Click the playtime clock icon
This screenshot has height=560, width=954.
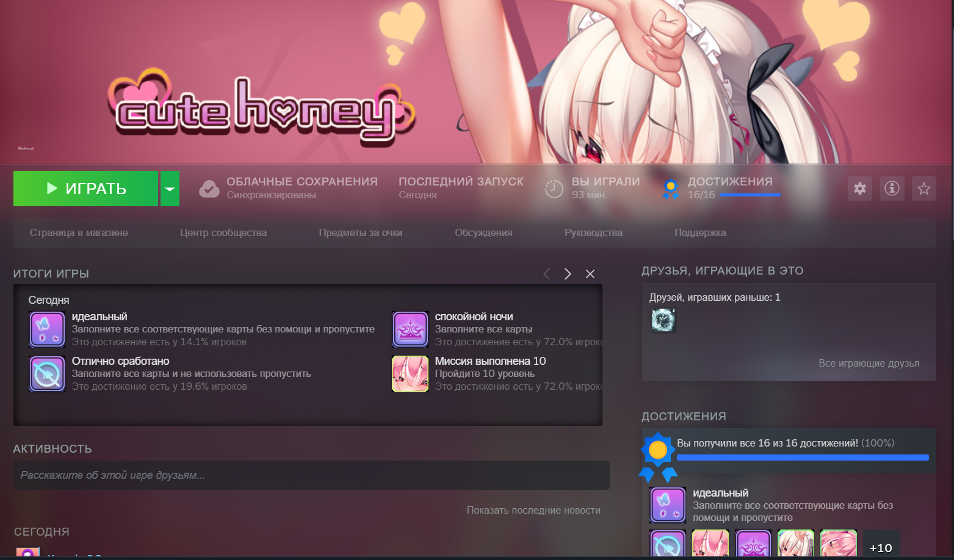pyautogui.click(x=554, y=189)
